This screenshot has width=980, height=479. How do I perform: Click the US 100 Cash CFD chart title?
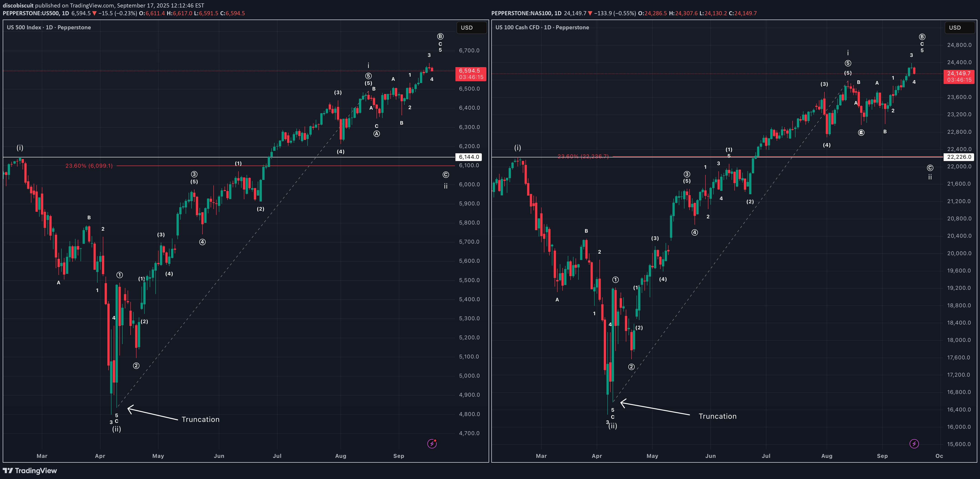542,27
